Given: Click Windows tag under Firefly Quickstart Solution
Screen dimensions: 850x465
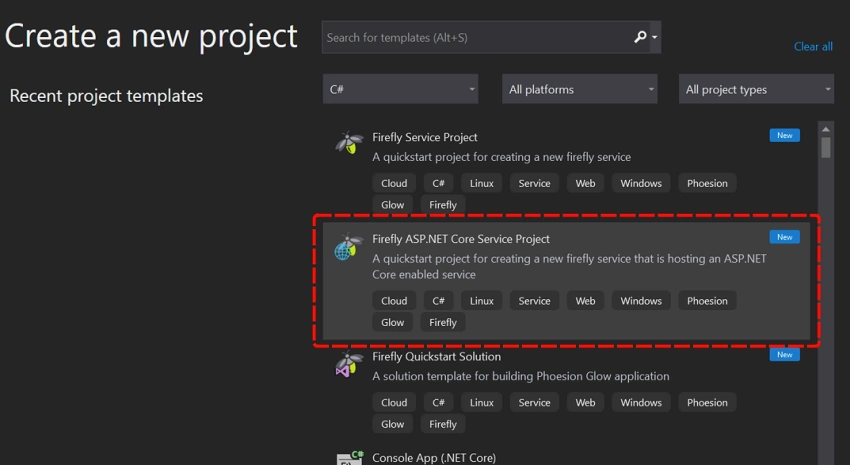Looking at the screenshot, I should tap(641, 403).
